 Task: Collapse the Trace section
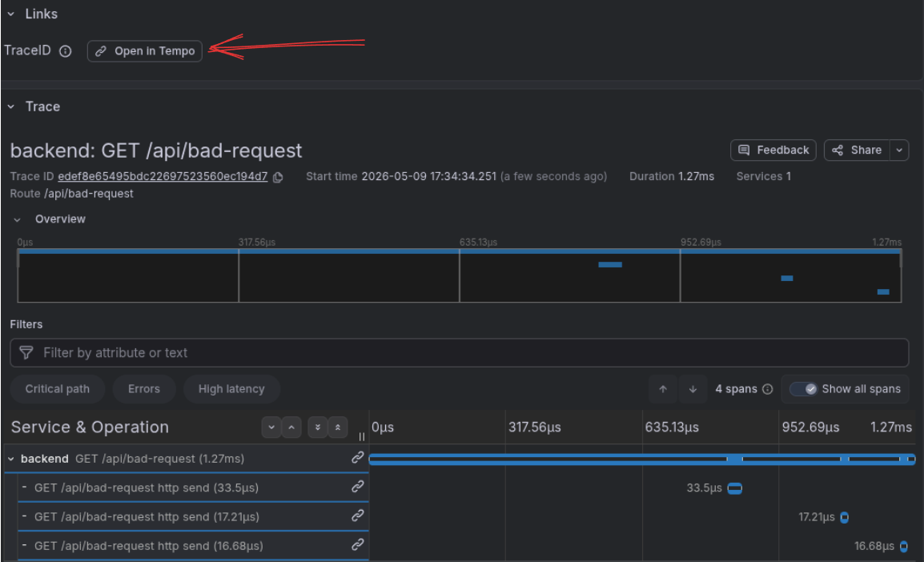tap(11, 106)
